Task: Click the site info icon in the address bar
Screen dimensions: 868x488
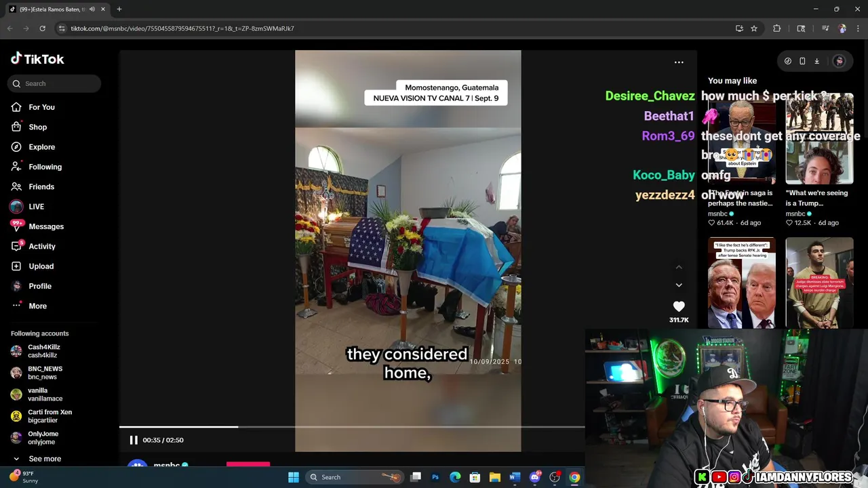Action: pos(62,28)
